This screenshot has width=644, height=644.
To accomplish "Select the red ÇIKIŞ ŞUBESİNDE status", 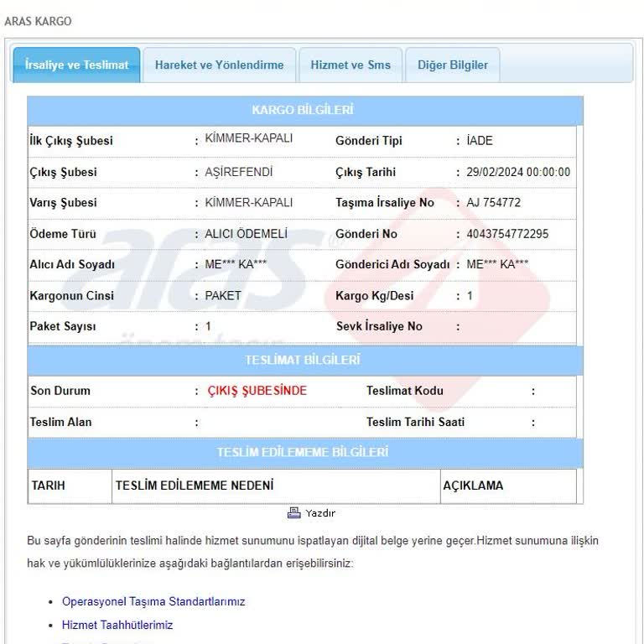I will 257,390.
